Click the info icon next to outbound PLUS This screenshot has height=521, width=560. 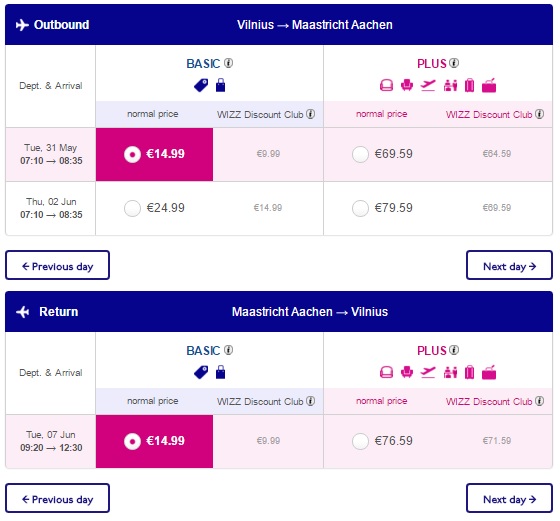click(454, 63)
